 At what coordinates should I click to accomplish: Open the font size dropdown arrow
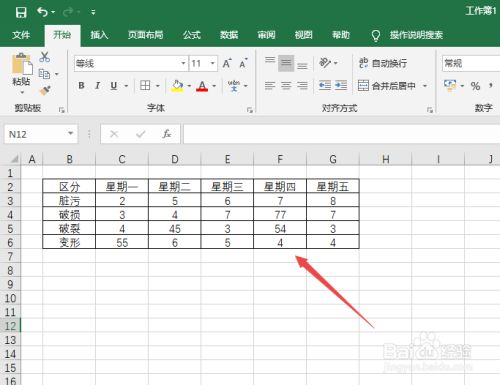pos(212,63)
